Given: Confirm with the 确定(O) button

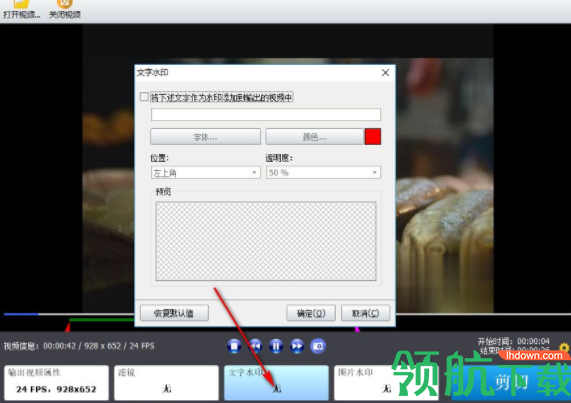Looking at the screenshot, I should pos(311,313).
